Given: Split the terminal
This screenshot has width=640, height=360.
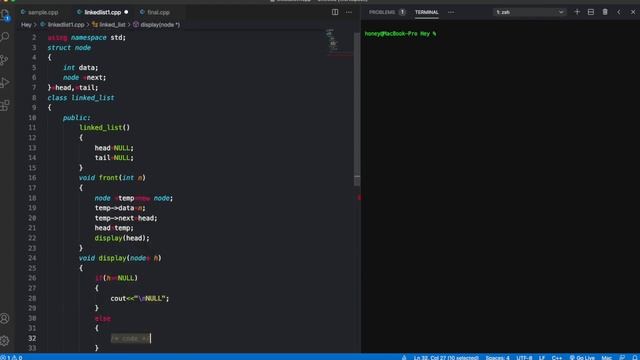Looking at the screenshot, I should (591, 12).
